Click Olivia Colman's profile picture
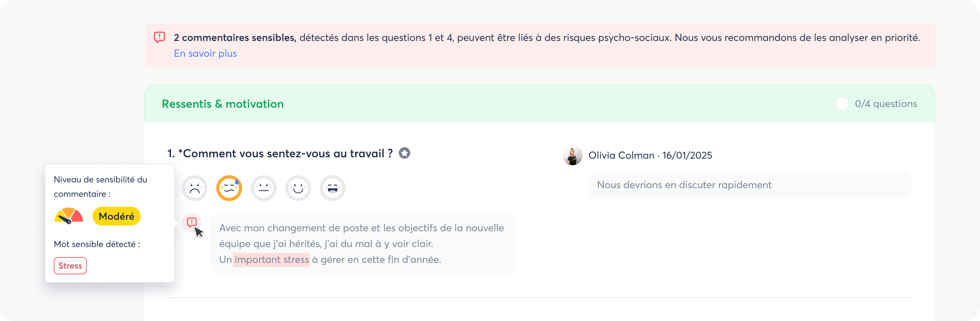 coord(573,155)
